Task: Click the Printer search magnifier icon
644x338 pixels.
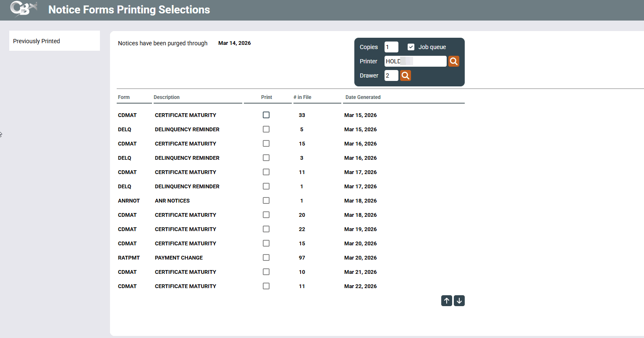Action: coord(453,61)
